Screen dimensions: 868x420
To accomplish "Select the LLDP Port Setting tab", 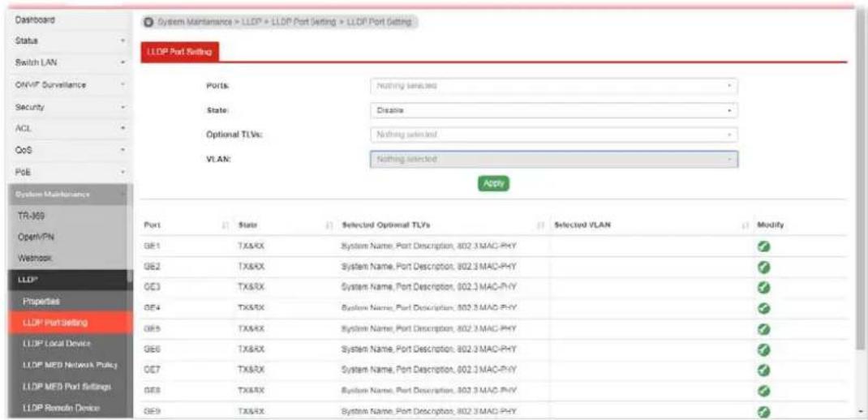I will click(180, 51).
